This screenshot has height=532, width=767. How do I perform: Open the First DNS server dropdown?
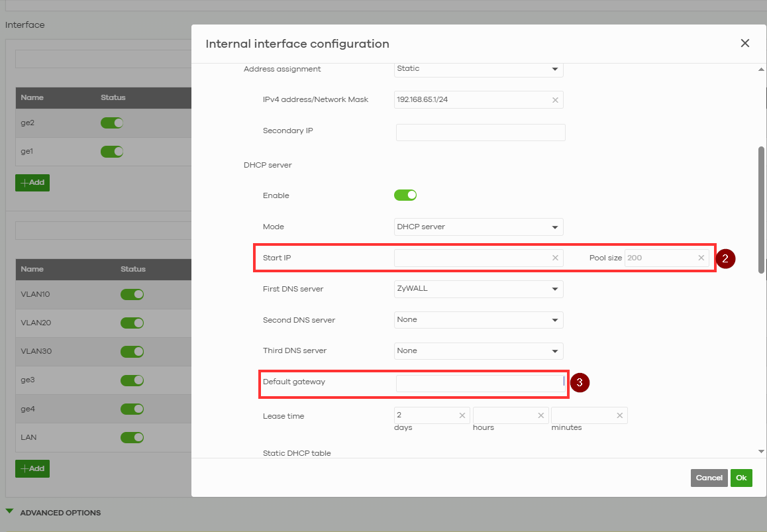tap(478, 289)
